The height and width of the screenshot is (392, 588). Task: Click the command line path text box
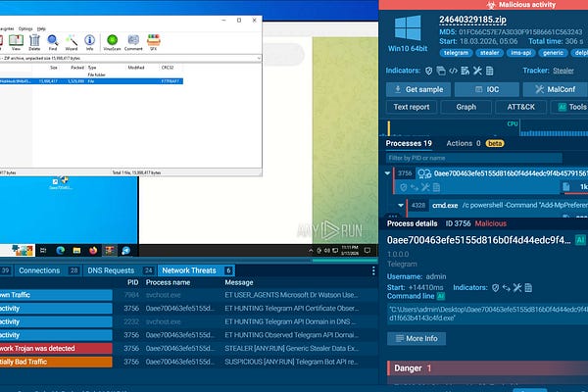[x=487, y=314]
